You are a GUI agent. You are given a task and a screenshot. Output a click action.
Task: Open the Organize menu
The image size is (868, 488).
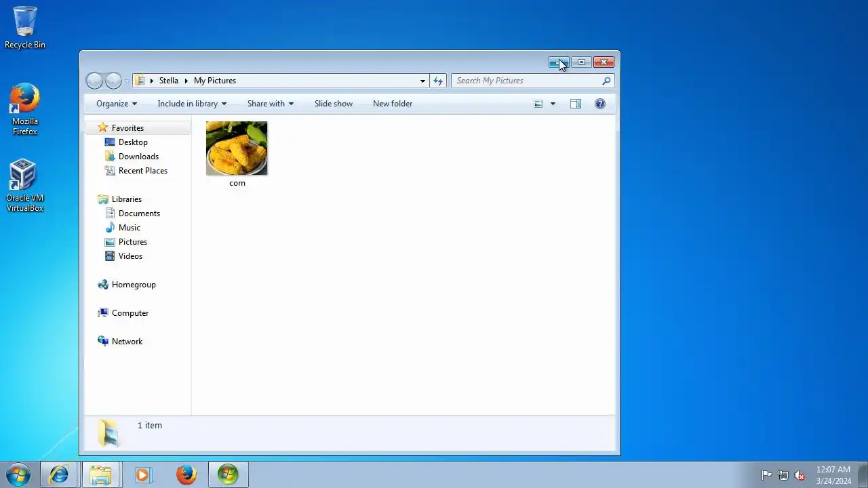[117, 104]
